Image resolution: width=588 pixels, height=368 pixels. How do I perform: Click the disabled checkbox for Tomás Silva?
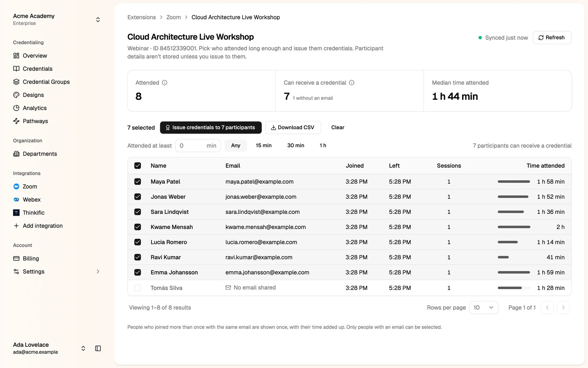[137, 288]
